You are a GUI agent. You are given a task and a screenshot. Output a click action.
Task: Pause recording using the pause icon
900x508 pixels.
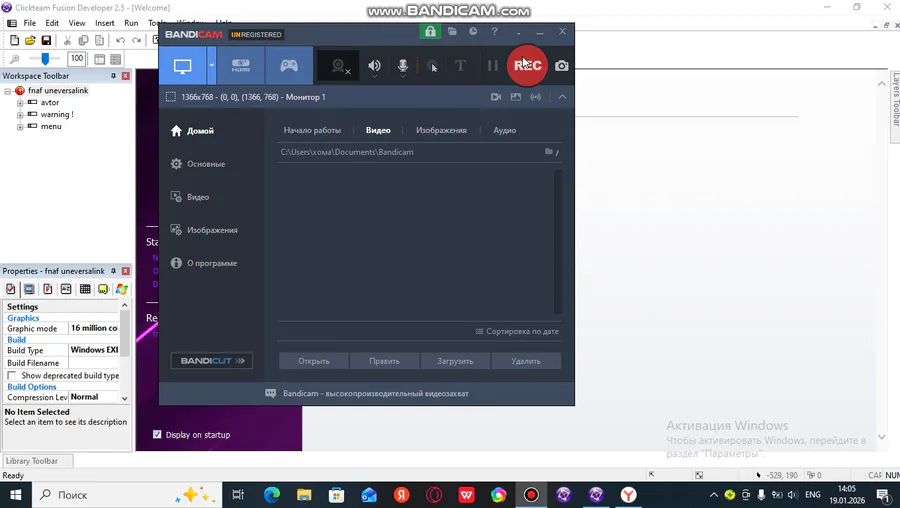(x=492, y=65)
